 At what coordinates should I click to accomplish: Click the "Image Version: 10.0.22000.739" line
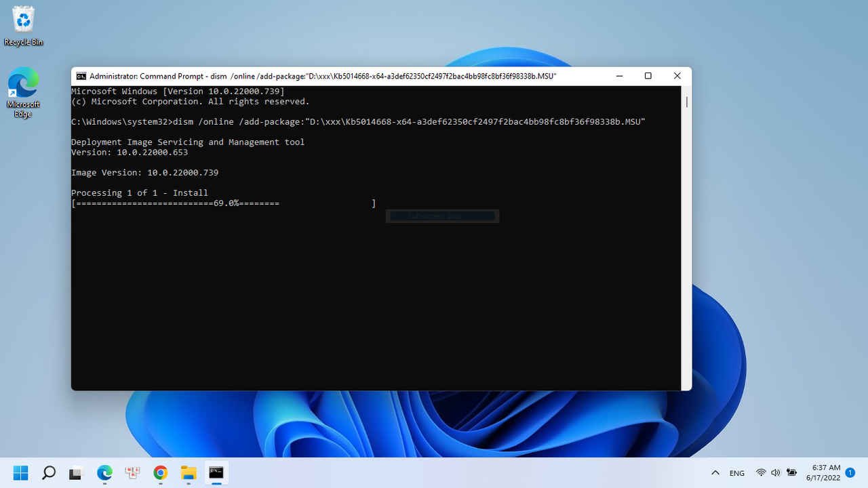tap(145, 173)
